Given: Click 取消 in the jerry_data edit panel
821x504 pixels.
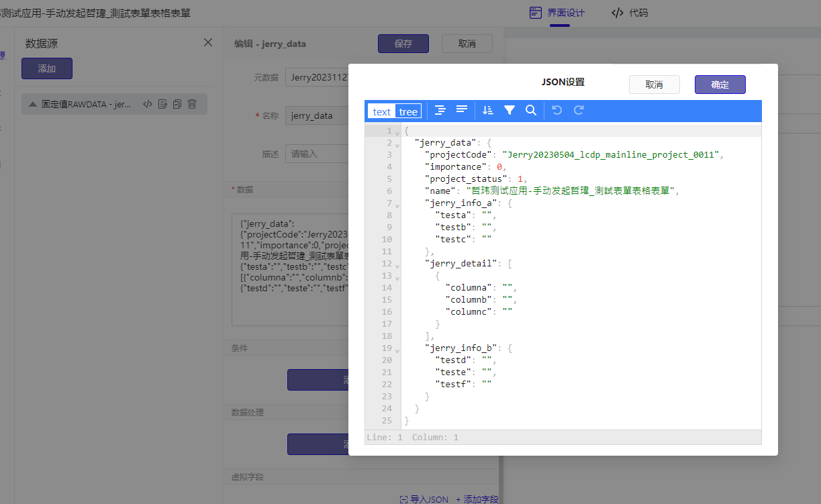Looking at the screenshot, I should (467, 44).
